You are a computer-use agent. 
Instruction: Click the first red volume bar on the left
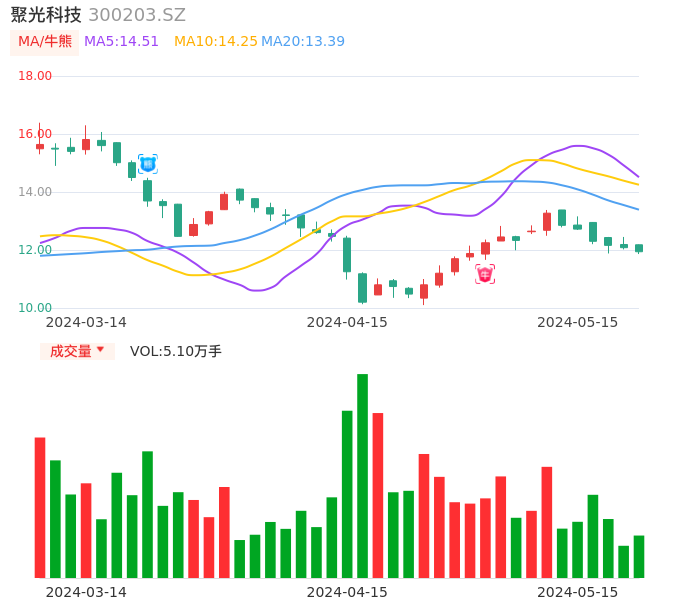[40, 508]
